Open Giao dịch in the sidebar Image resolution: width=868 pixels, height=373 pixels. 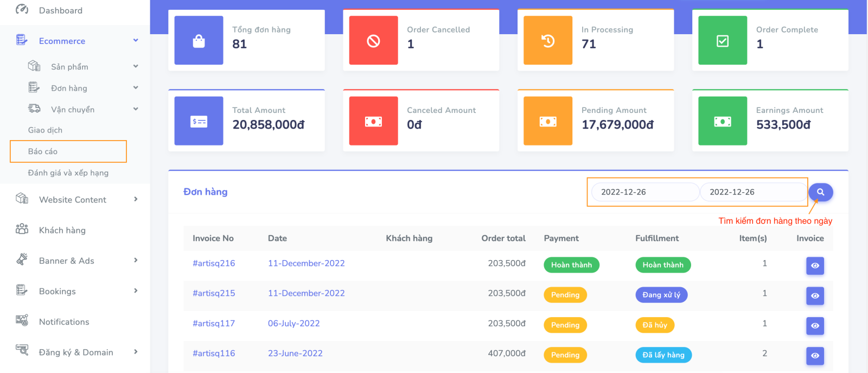coord(45,130)
